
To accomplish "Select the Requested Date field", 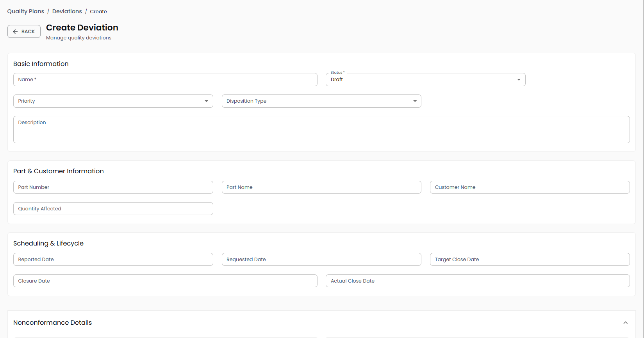I will [321, 260].
